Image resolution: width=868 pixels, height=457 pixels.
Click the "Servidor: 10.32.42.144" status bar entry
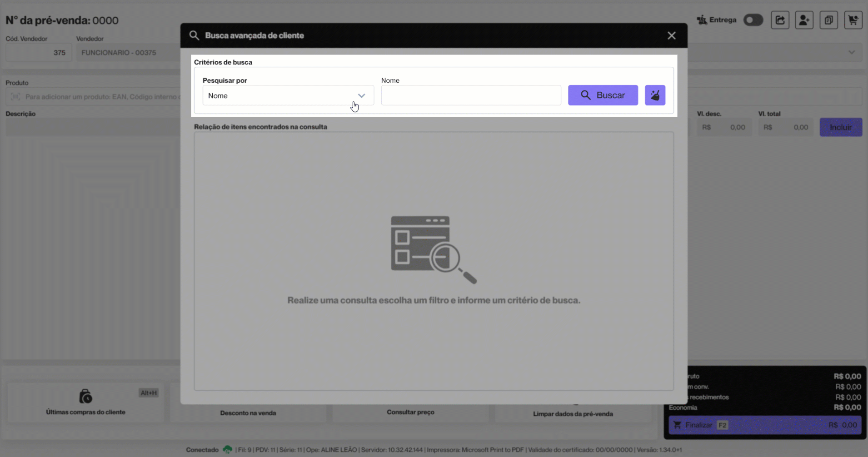pyautogui.click(x=391, y=450)
